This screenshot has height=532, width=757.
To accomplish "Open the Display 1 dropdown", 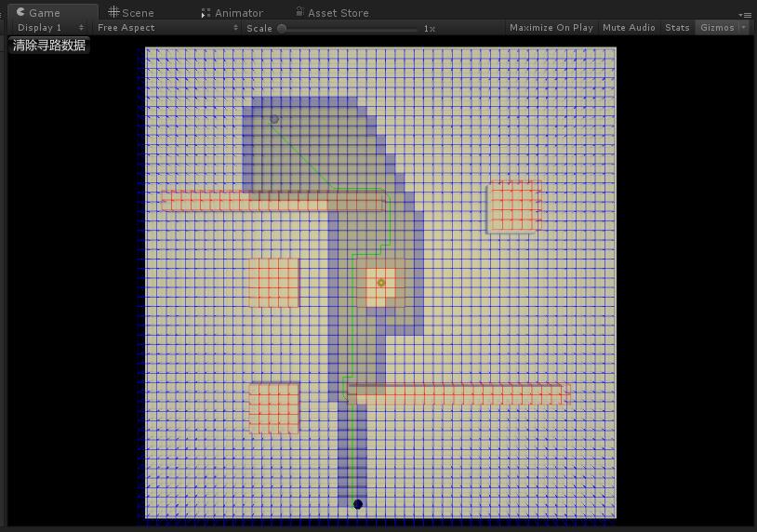I will click(x=50, y=28).
